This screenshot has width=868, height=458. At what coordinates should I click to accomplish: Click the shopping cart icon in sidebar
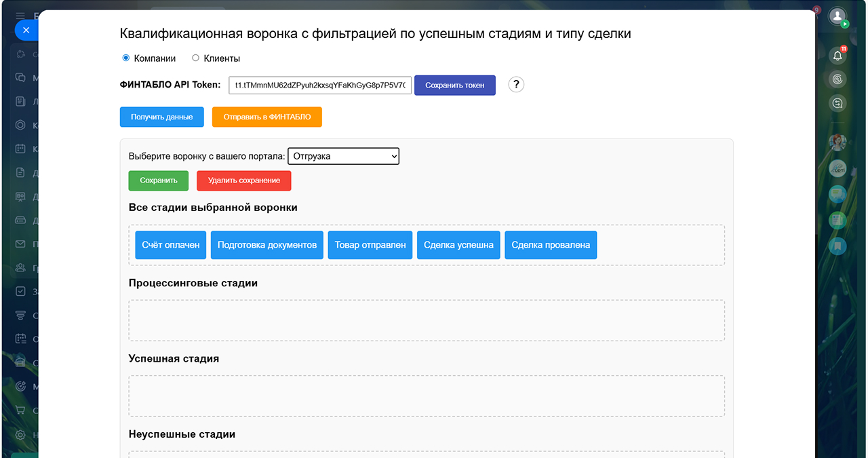coord(20,411)
